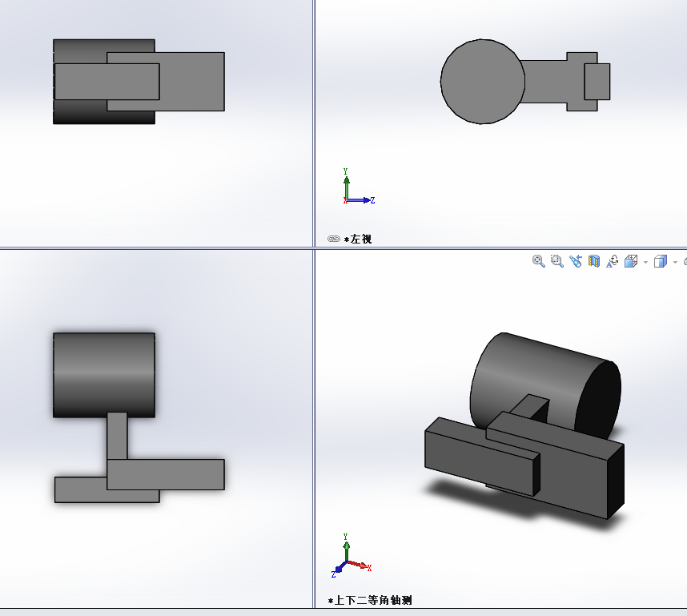This screenshot has width=687, height=616.
Task: Select the *上下二等角轴测 view label
Action: coord(370,600)
